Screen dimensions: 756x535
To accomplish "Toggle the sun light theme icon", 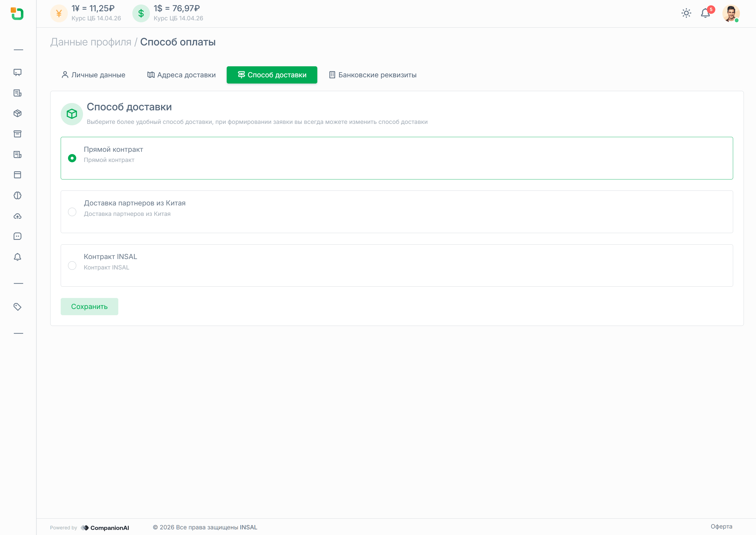I will 686,13.
